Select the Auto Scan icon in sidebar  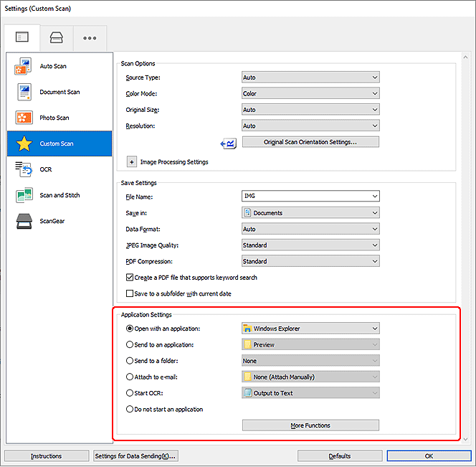[22, 67]
